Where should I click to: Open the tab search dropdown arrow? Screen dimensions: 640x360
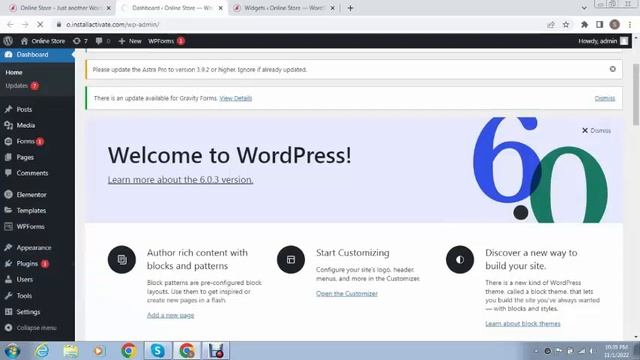(584, 8)
